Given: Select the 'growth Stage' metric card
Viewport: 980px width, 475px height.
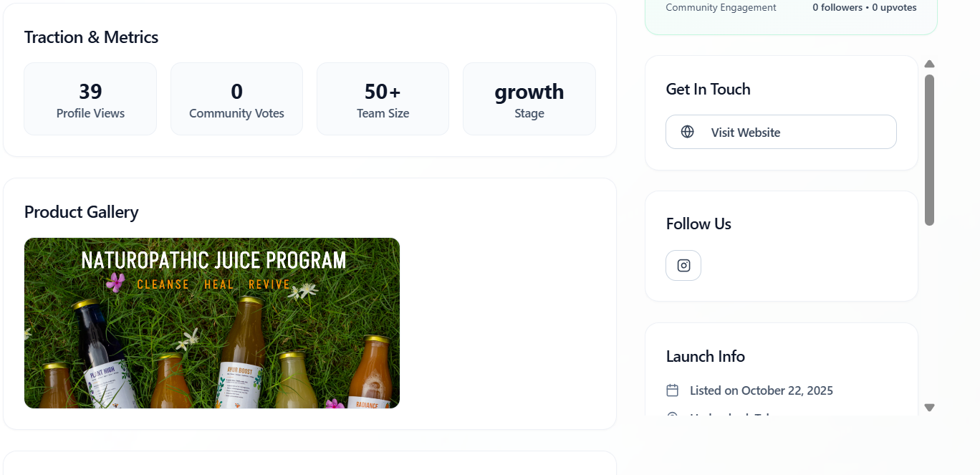Looking at the screenshot, I should [x=529, y=99].
